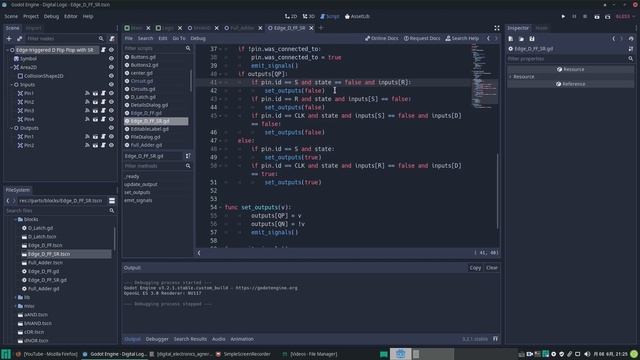This screenshot has height=360, width=640.
Task: Expand the lib folder
Action: [16, 298]
